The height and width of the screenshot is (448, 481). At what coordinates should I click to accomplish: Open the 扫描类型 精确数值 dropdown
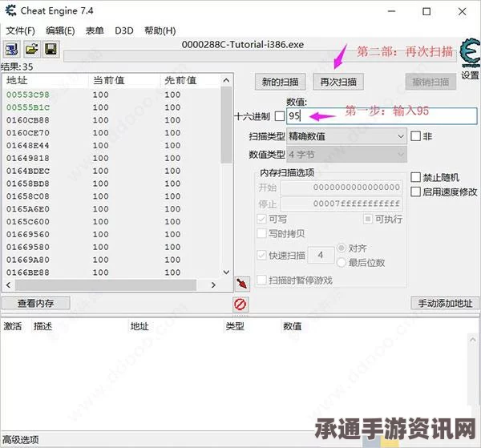pyautogui.click(x=346, y=136)
